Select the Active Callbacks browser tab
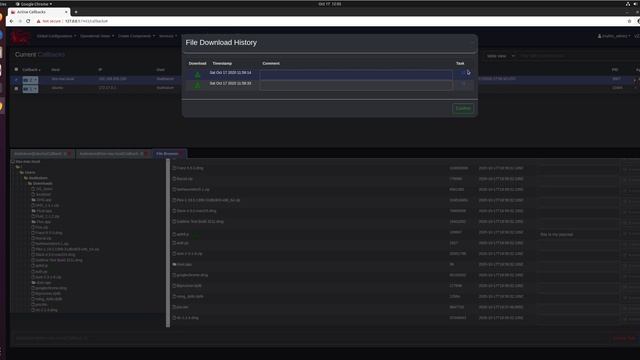The width and height of the screenshot is (640, 360). tap(39, 12)
